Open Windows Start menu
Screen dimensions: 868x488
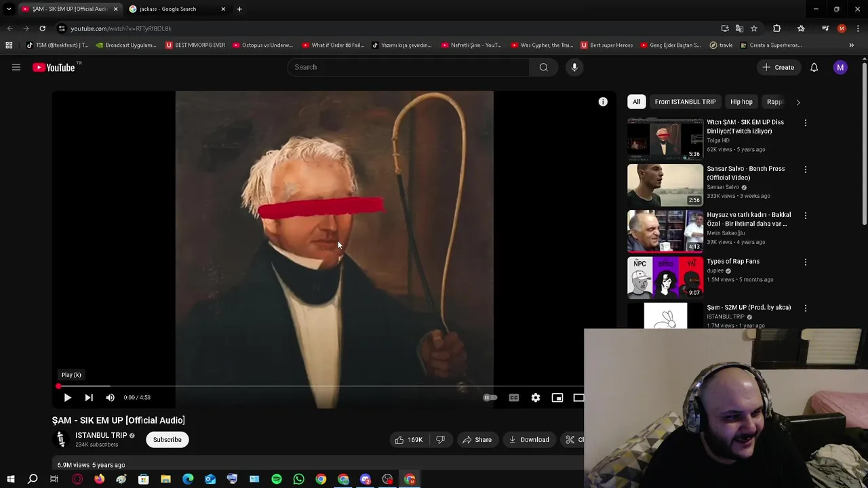pos(10,479)
